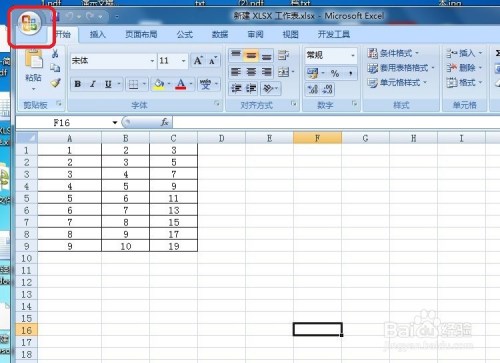This screenshot has width=500, height=363.
Task: Toggle underline formatting
Action: click(108, 84)
